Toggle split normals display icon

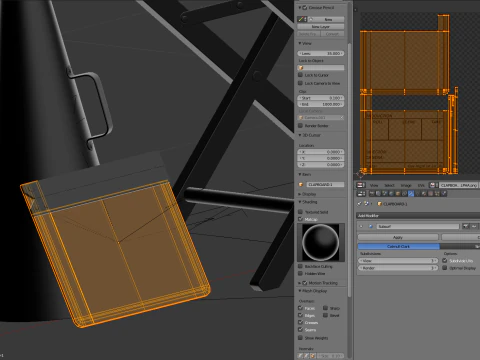(306, 356)
